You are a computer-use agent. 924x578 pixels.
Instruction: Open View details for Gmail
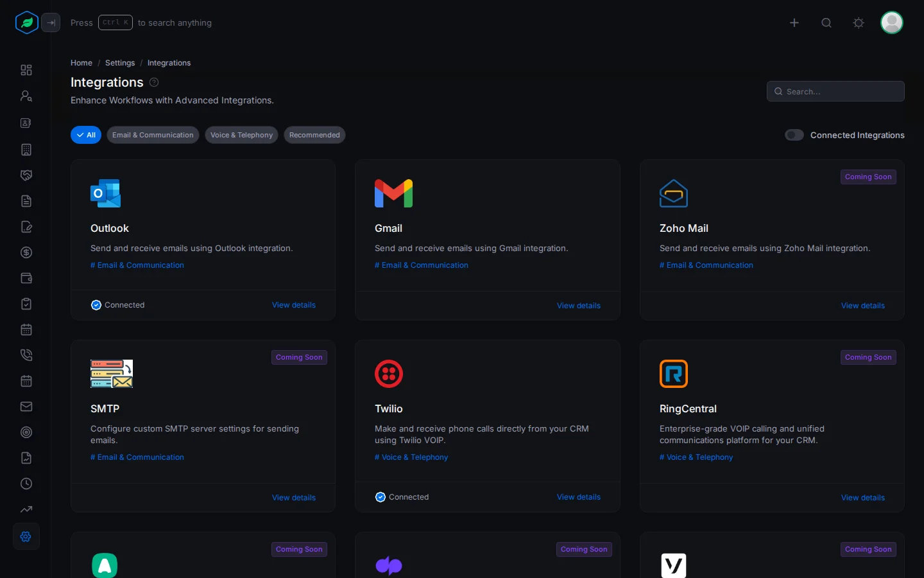coord(579,306)
